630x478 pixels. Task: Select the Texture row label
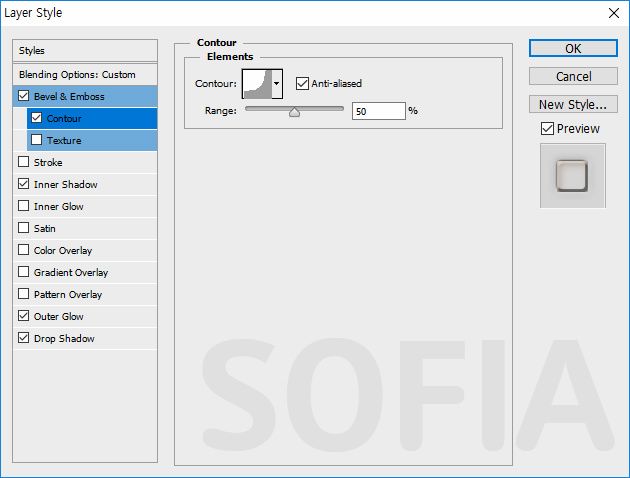point(64,141)
